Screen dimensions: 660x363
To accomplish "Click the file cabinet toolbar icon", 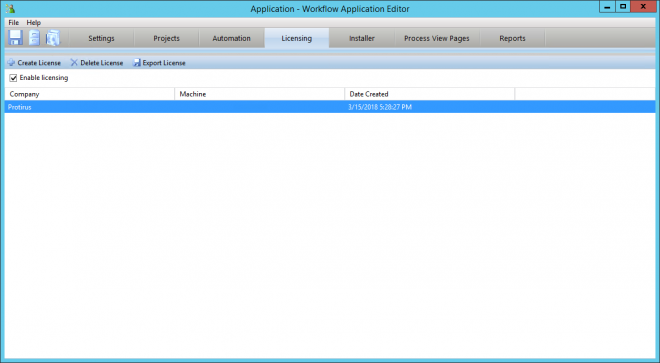I will click(34, 38).
